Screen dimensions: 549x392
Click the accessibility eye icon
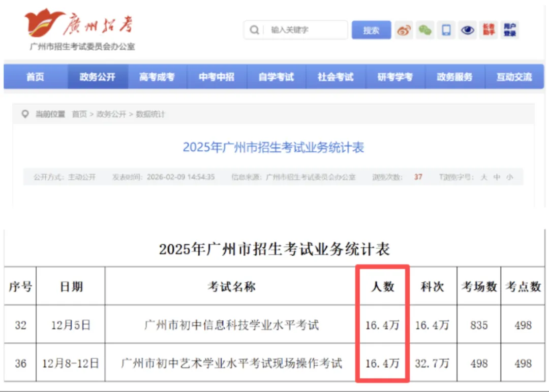click(x=468, y=30)
